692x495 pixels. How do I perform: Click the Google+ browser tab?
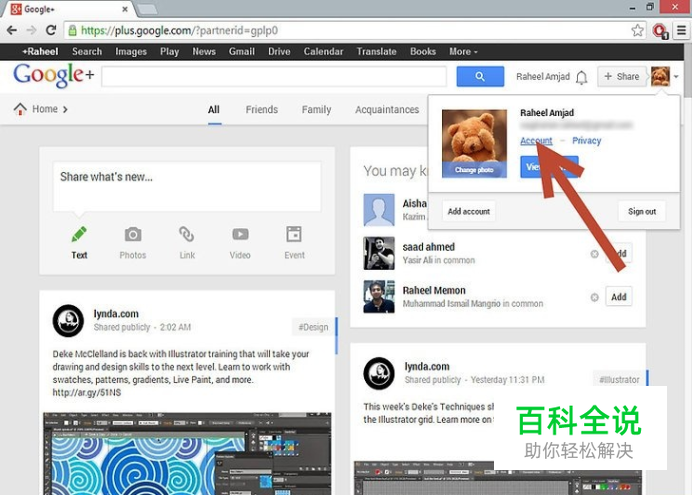(x=68, y=9)
